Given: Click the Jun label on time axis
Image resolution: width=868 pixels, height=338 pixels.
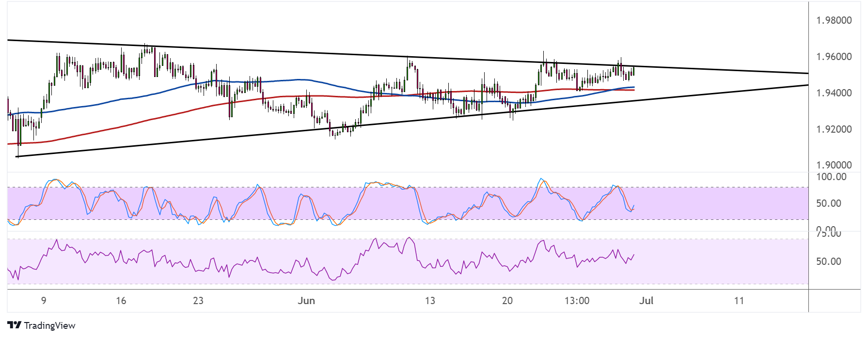Looking at the screenshot, I should tap(306, 301).
